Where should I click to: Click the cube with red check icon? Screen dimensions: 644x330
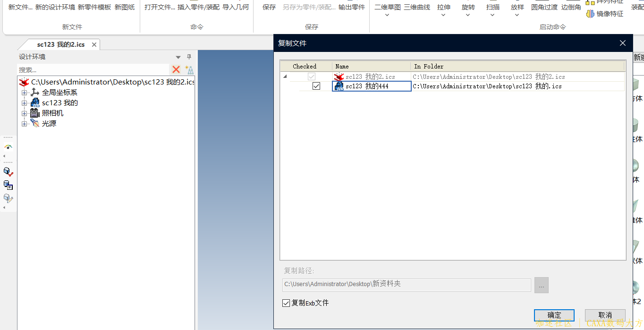tap(8, 172)
